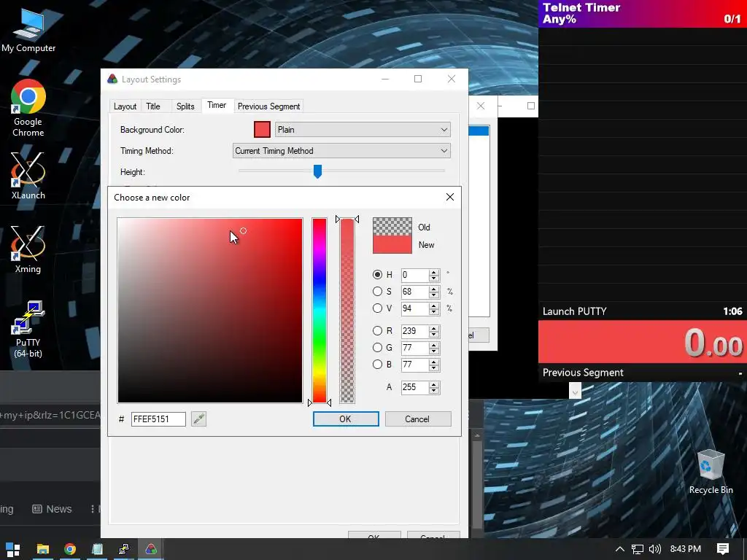Switch to the Previous Segment tab
This screenshot has height=560, width=747.
click(x=268, y=106)
